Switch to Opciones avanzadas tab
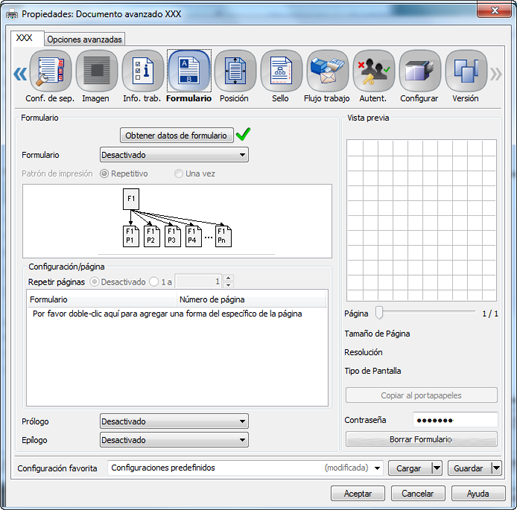Viewport: 517px width, 510px height. coord(85,39)
